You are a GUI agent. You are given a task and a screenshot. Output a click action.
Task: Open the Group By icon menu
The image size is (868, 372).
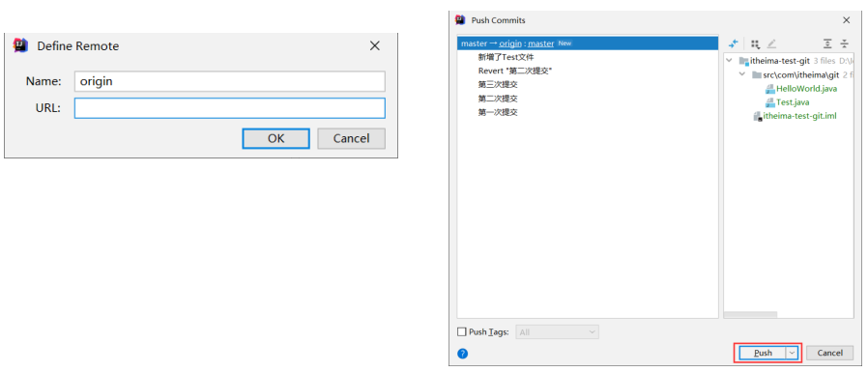756,43
